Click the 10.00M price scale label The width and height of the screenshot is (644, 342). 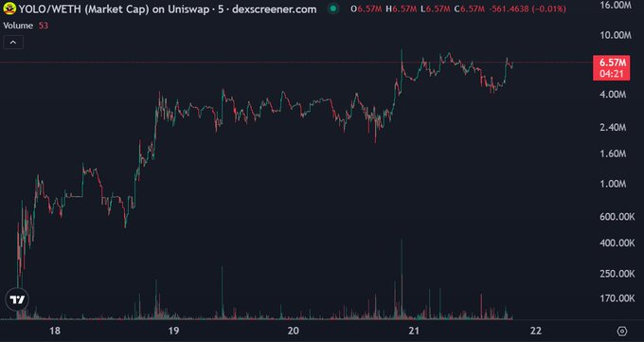pyautogui.click(x=616, y=35)
